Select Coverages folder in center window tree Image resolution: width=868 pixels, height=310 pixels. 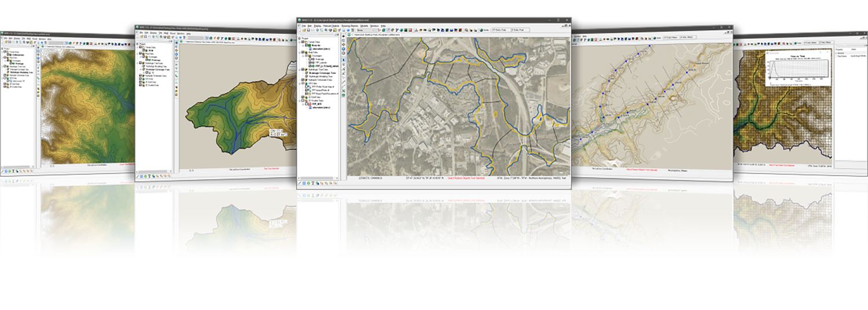(x=317, y=56)
